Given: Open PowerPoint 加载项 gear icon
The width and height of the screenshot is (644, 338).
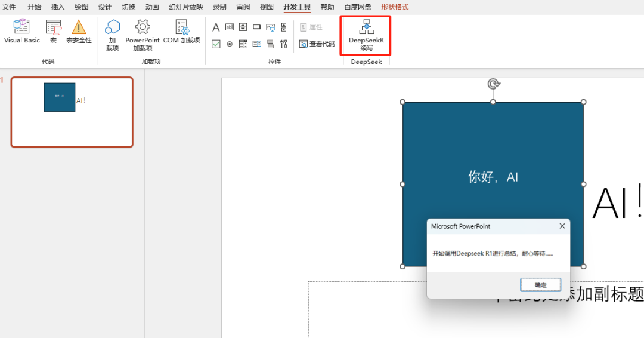Looking at the screenshot, I should click(143, 35).
